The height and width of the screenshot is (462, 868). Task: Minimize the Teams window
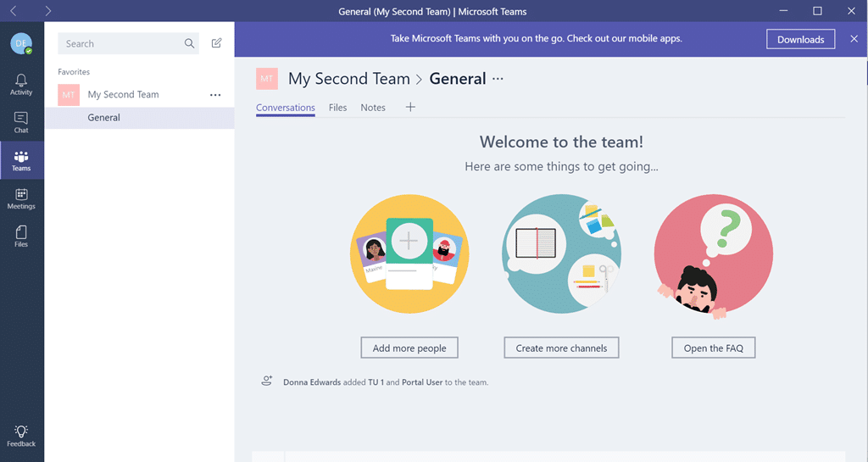[783, 11]
